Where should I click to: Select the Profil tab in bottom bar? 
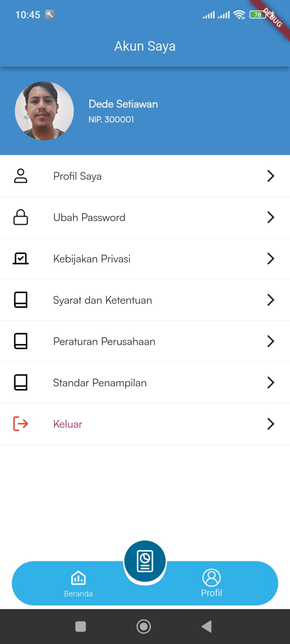(x=211, y=583)
